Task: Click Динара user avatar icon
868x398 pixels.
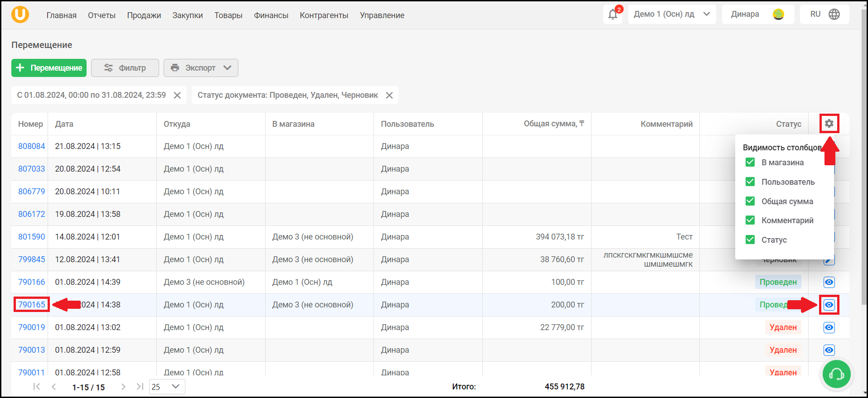Action: [779, 14]
